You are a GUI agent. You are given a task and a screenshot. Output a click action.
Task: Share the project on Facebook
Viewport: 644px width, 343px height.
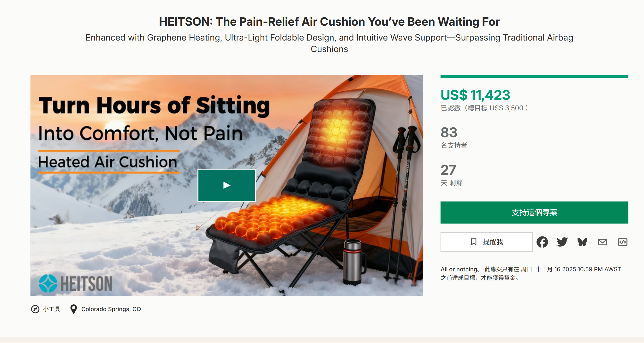click(x=542, y=242)
